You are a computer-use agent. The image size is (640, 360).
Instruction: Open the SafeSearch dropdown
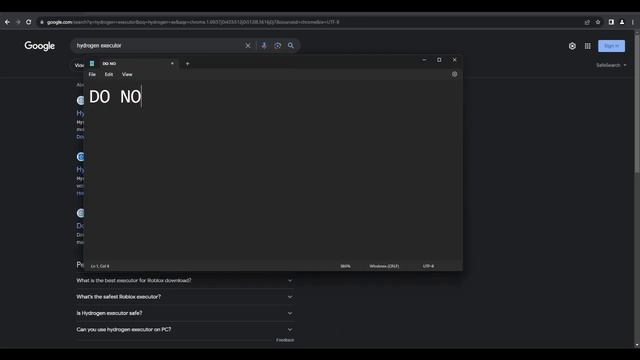pos(611,65)
